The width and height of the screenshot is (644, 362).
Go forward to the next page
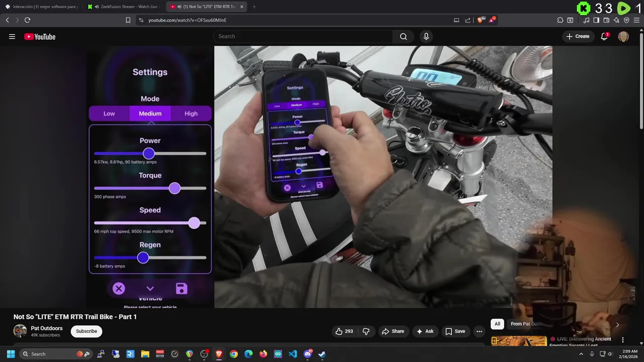(x=17, y=20)
